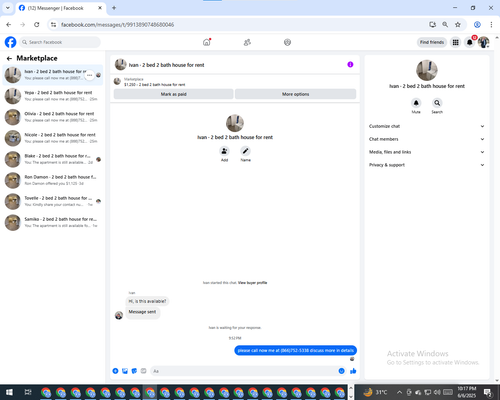Add people to the Ivan chat
The image size is (500, 400).
pyautogui.click(x=224, y=151)
